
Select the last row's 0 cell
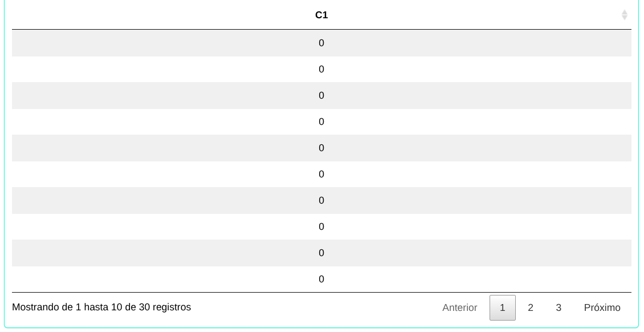321,279
